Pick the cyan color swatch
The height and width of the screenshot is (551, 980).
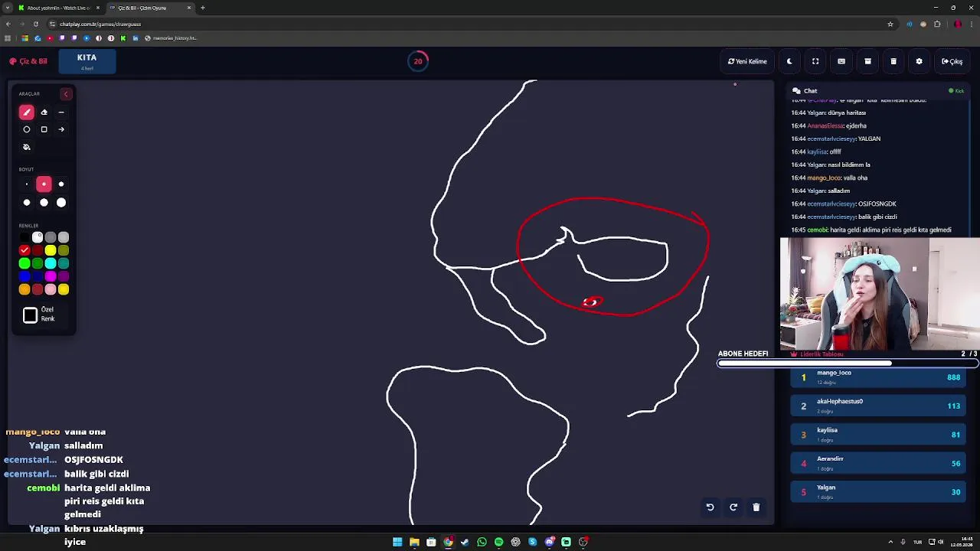point(51,263)
